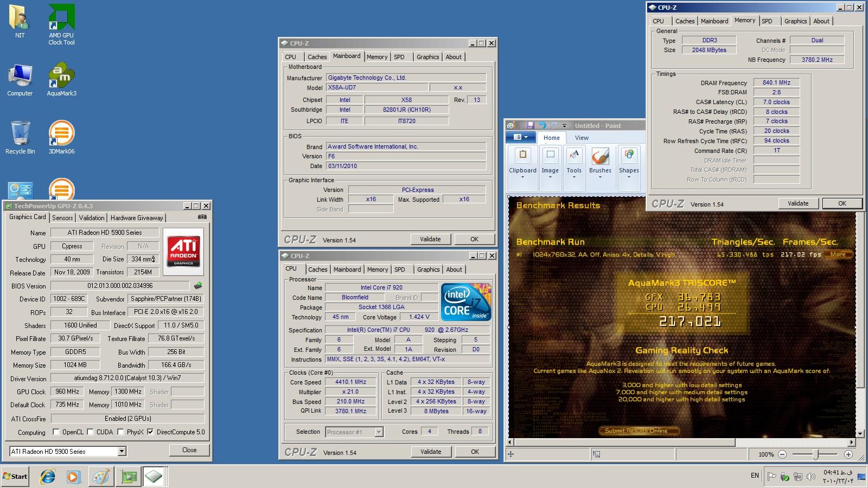Open Paint file menu button
Viewport: 868px width, 488px height.
click(x=521, y=138)
